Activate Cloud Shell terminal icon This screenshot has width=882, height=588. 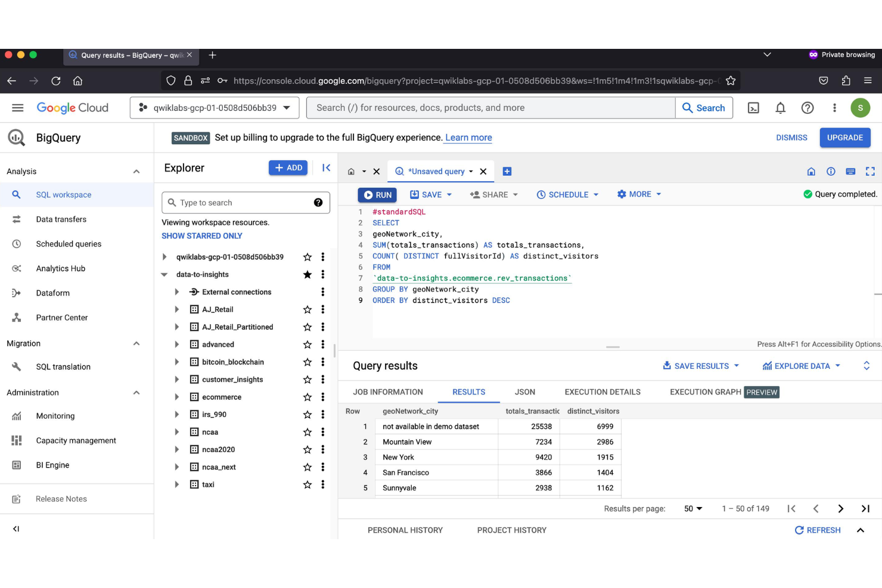(753, 108)
